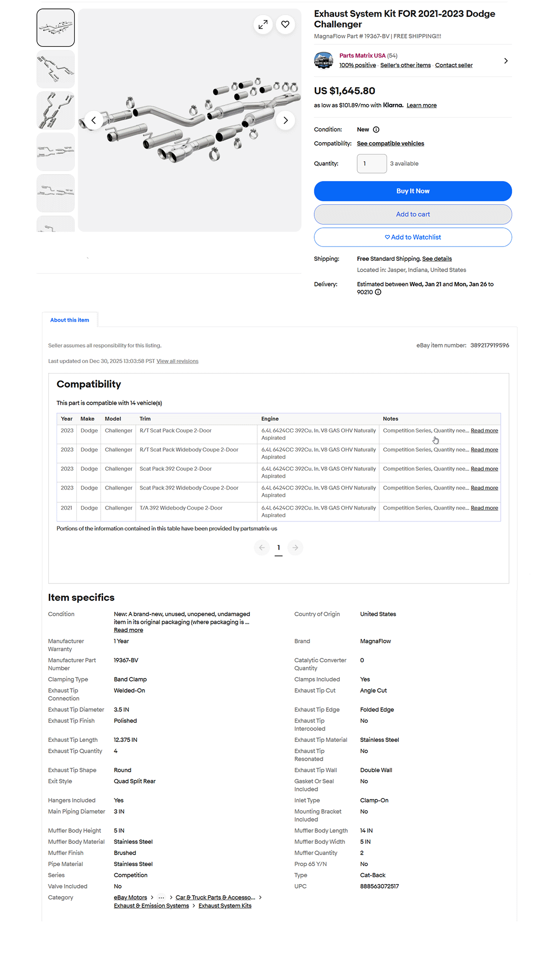
Task: Add item to Watchlist
Action: tap(413, 237)
